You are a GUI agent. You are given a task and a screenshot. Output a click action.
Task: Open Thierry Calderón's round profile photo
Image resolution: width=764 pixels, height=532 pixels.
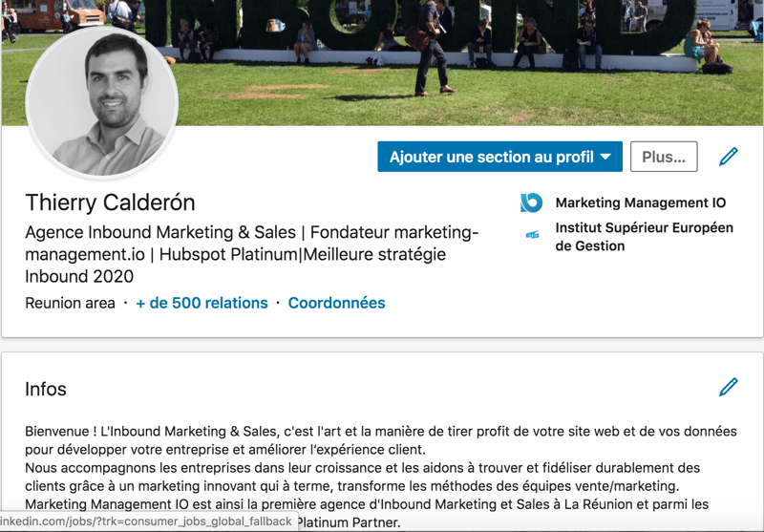(102, 103)
